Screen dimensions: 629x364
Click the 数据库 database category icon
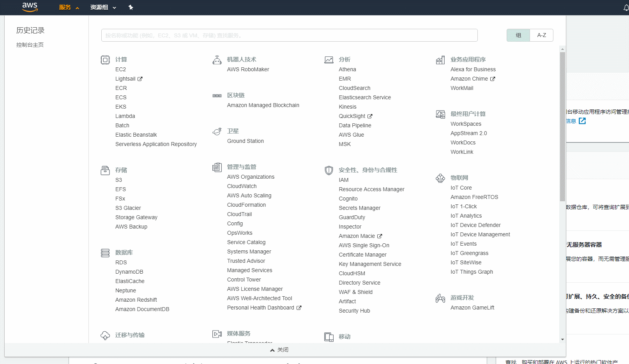tap(105, 253)
